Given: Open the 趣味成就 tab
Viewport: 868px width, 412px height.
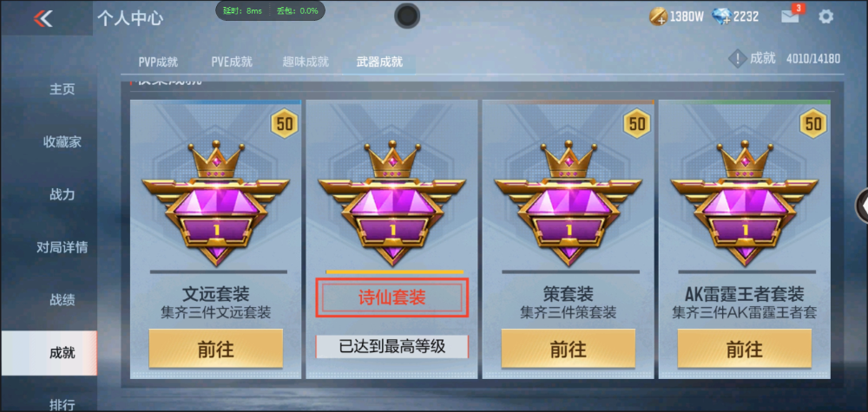Looking at the screenshot, I should [306, 62].
